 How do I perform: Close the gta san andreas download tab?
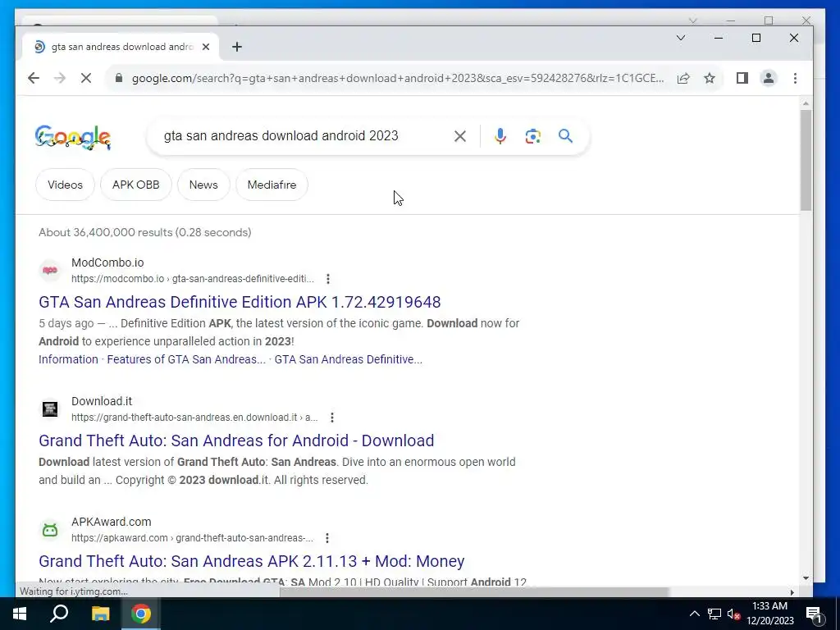tap(206, 47)
